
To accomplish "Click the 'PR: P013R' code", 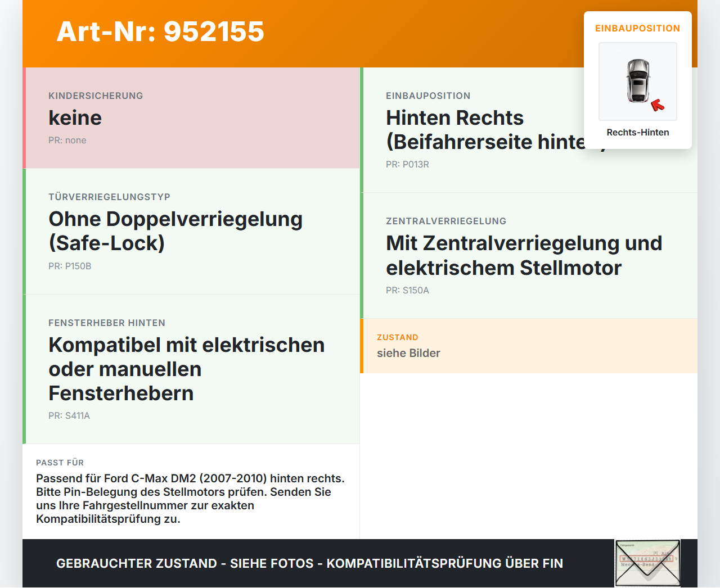I will (407, 164).
